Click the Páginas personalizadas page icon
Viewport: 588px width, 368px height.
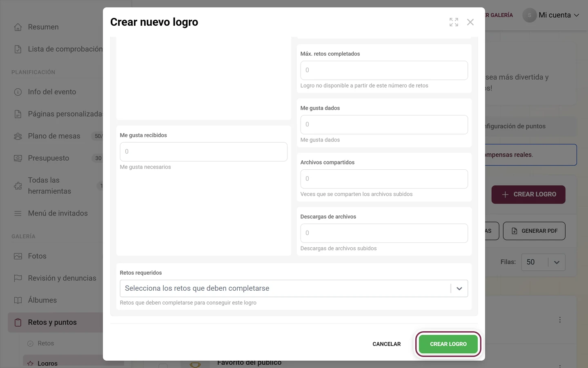[18, 114]
